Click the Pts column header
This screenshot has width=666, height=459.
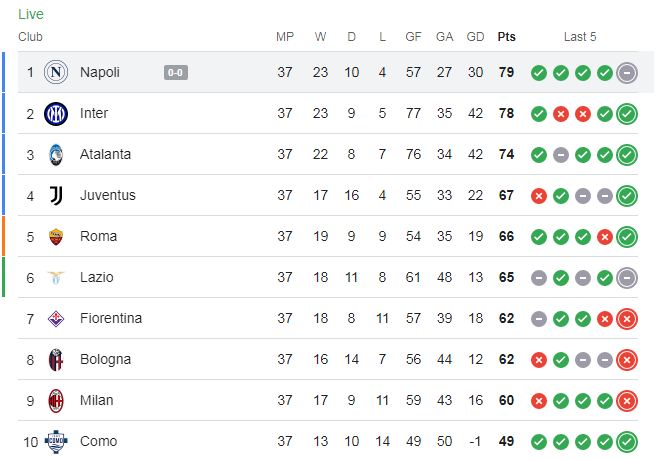tap(507, 37)
